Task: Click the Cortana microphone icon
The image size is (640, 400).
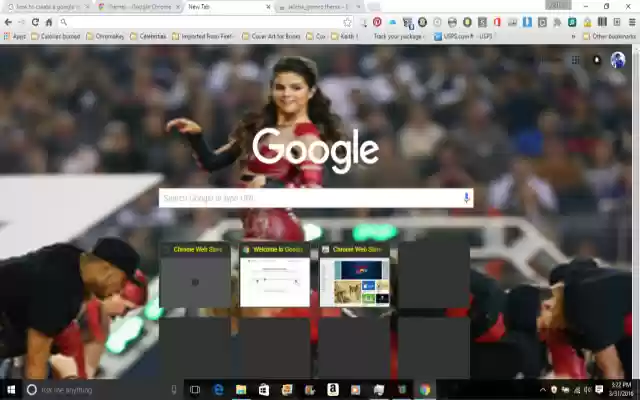Action: tap(173, 390)
